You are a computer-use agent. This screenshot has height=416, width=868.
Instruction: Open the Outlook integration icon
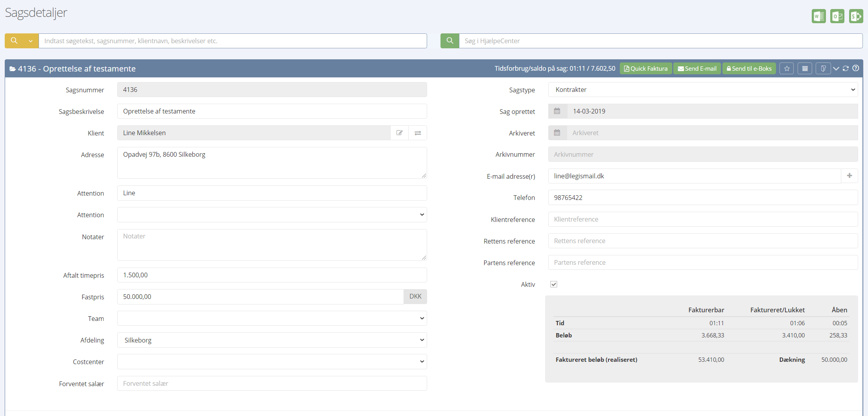837,16
